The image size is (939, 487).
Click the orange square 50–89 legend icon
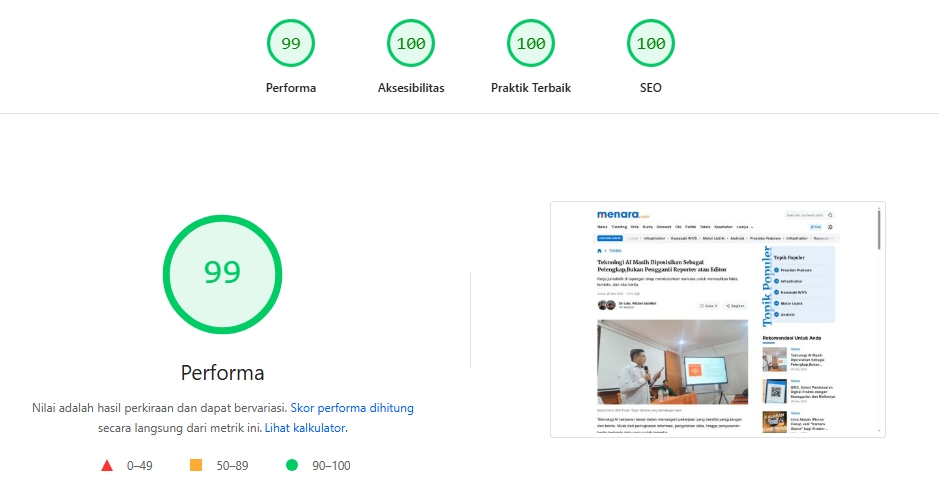pos(196,465)
